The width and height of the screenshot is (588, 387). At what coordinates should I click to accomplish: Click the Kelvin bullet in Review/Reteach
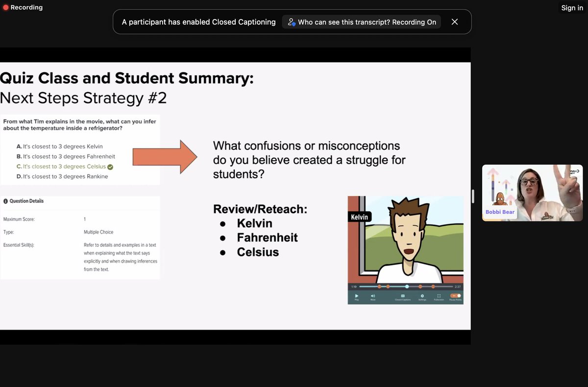pos(254,223)
